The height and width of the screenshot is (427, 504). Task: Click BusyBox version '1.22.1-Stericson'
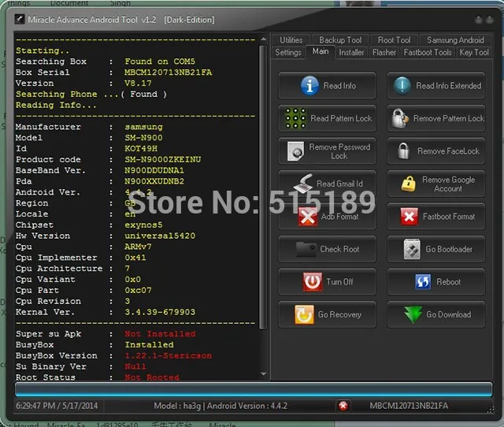[169, 355]
